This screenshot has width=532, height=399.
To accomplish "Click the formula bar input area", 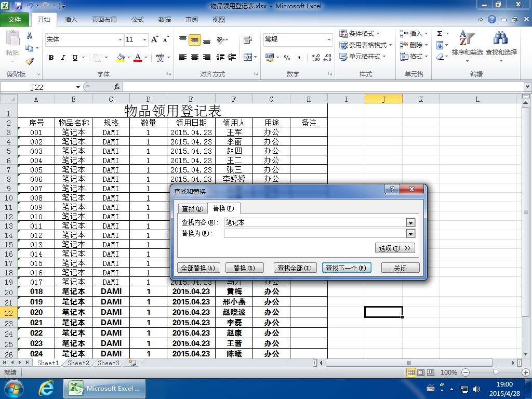I will click(x=323, y=87).
